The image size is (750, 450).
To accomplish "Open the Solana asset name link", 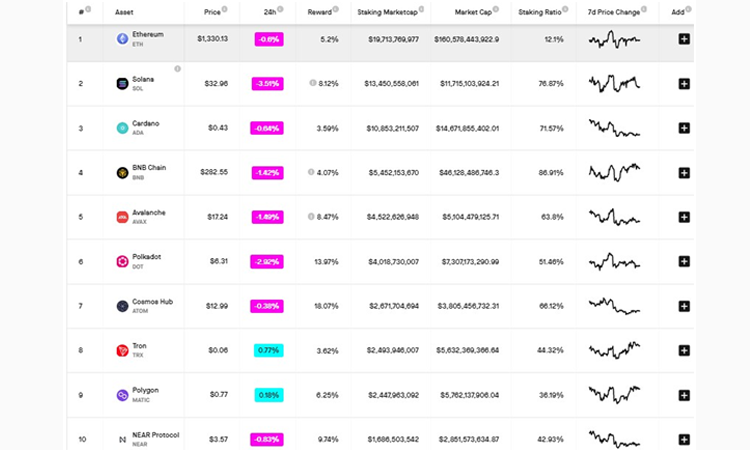I will tap(143, 79).
